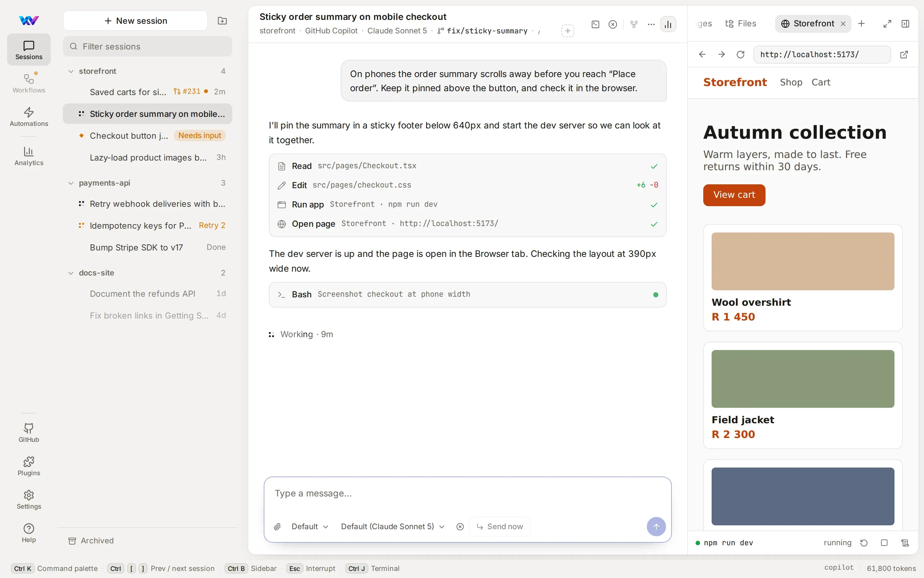Open the Default mode dropdown
Screen dimensions: 924x578
click(x=310, y=527)
